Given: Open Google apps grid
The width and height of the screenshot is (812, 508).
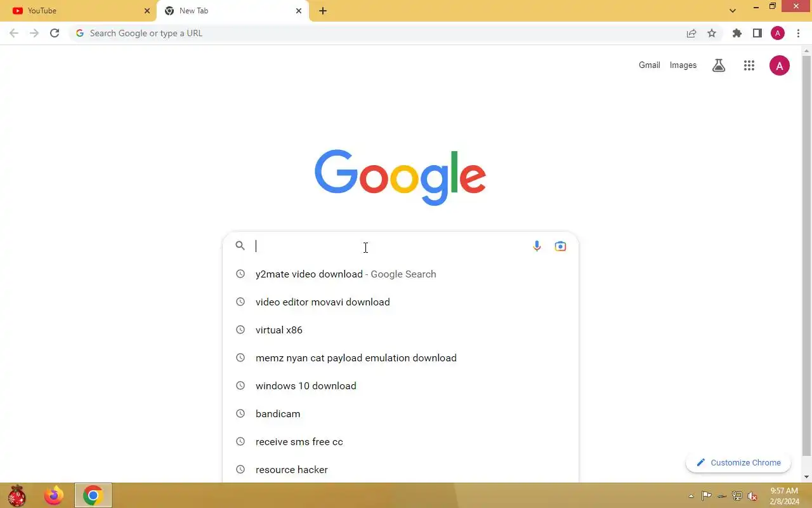Looking at the screenshot, I should click(749, 65).
